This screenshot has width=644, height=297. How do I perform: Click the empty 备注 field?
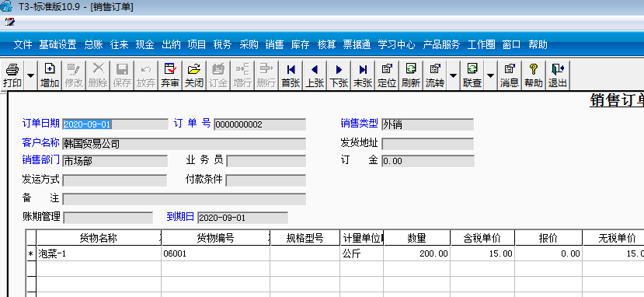[x=184, y=199]
